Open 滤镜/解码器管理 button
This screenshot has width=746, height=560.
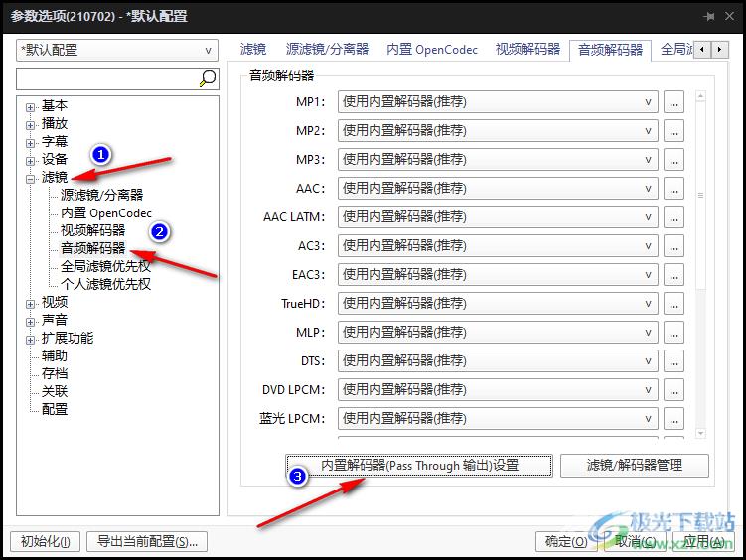634,465
